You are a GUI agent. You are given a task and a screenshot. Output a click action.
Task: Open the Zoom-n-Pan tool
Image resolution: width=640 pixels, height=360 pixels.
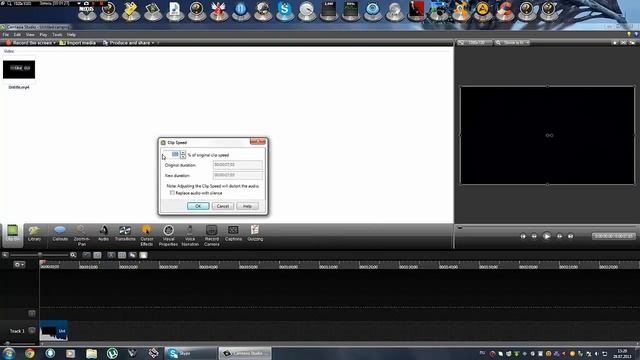click(82, 236)
